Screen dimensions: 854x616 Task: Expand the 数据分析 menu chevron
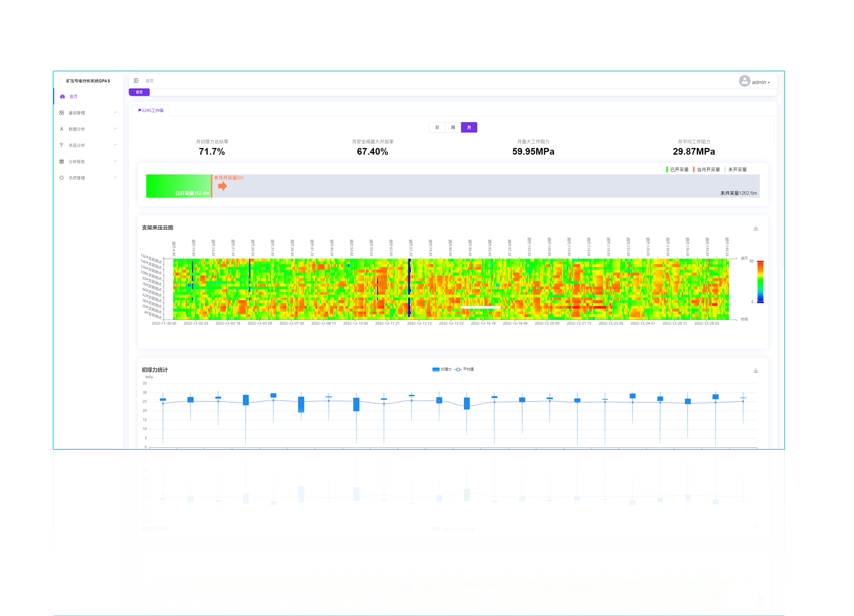pos(115,129)
